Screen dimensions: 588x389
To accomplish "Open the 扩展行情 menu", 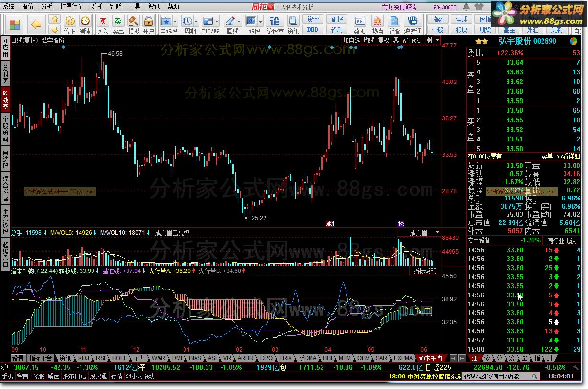I will point(71,7).
